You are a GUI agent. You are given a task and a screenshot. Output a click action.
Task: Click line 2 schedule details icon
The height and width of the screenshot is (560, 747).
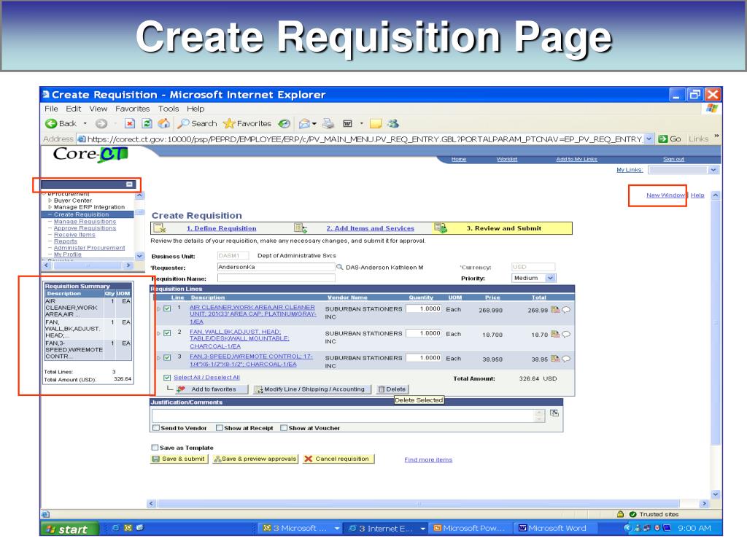pos(555,334)
